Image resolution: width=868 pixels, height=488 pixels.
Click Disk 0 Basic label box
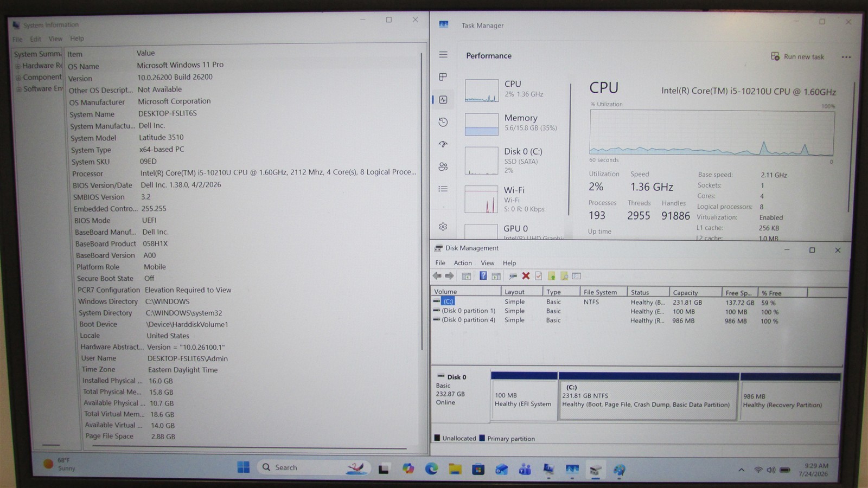click(460, 396)
